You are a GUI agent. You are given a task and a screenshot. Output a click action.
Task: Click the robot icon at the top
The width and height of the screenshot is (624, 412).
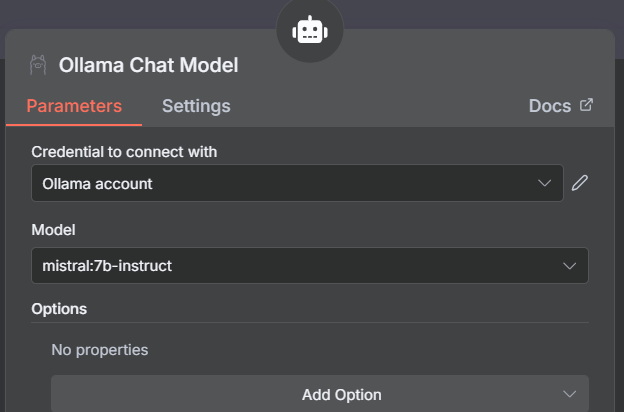tap(309, 31)
